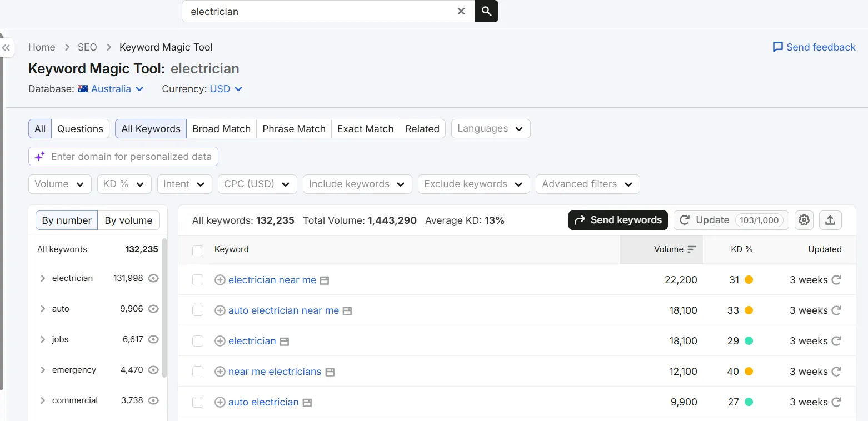Screen dimensions: 868x421
Task: Refresh the 'near me electricians' row metrics
Action: (836, 372)
